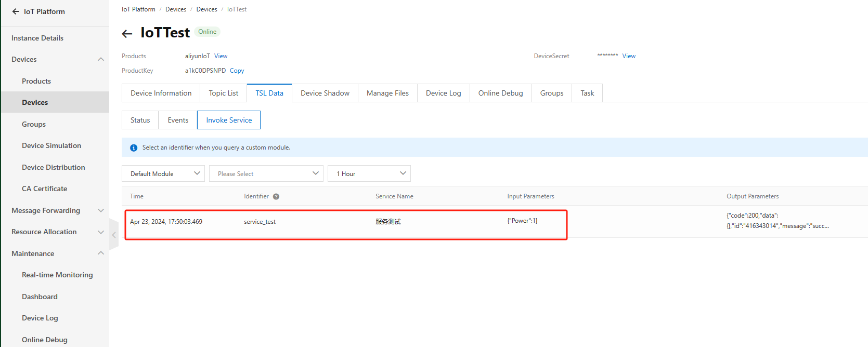The height and width of the screenshot is (349, 868).
Task: Collapse the Maintenance section
Action: 101,253
